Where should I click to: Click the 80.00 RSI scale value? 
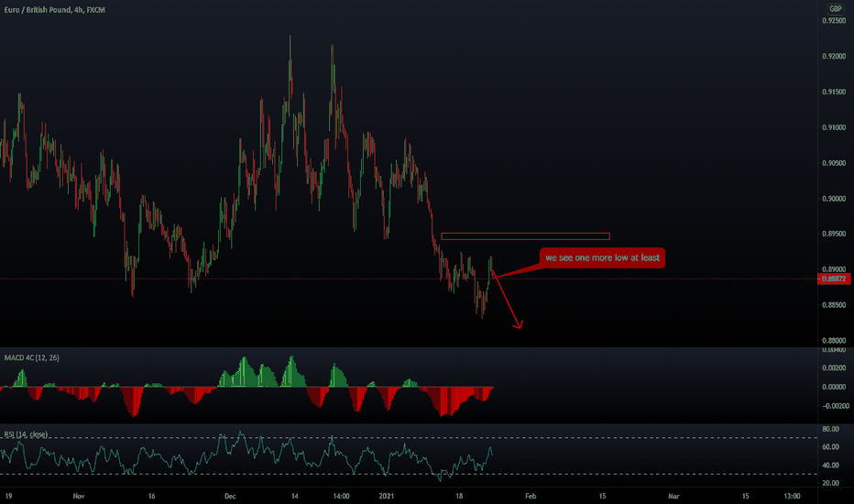click(830, 430)
